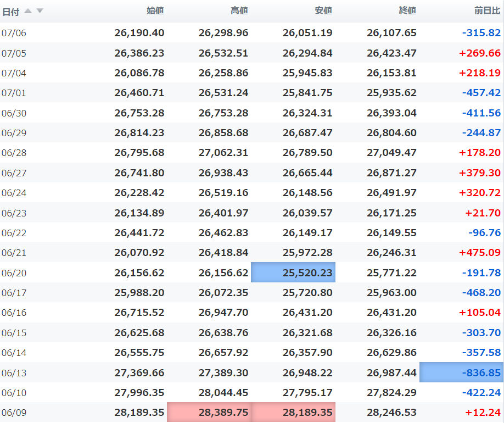Select the date cell 06/21

(14, 253)
